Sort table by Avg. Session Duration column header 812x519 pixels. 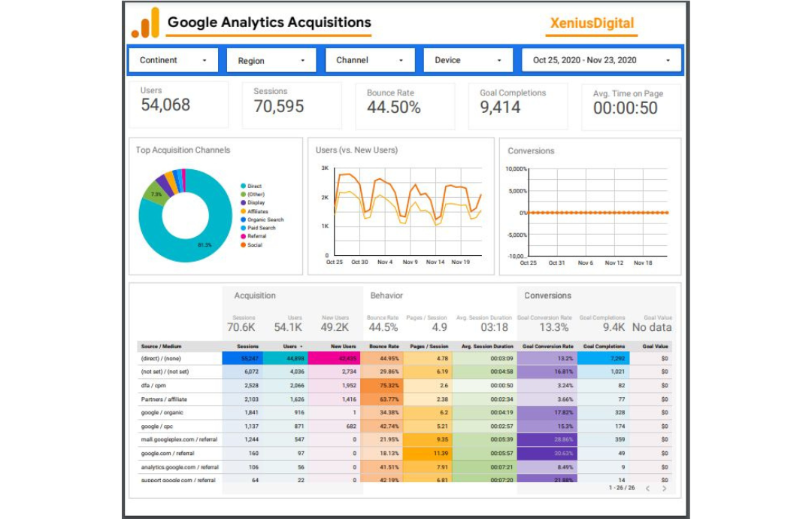point(486,346)
